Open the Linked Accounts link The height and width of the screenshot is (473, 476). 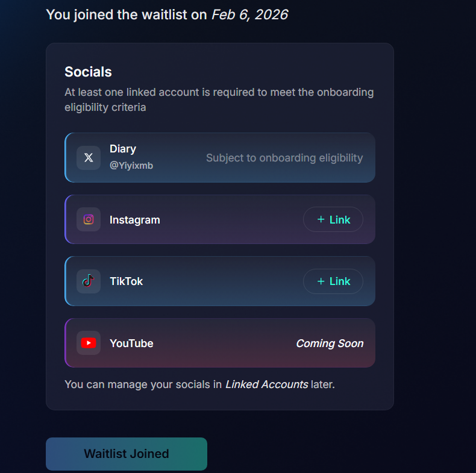click(x=266, y=384)
